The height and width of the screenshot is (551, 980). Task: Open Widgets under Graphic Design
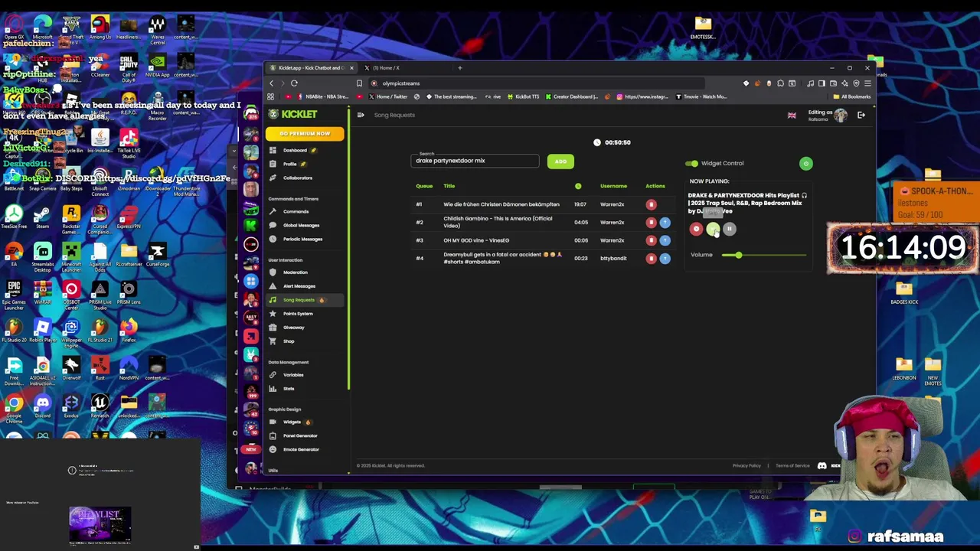click(x=292, y=422)
